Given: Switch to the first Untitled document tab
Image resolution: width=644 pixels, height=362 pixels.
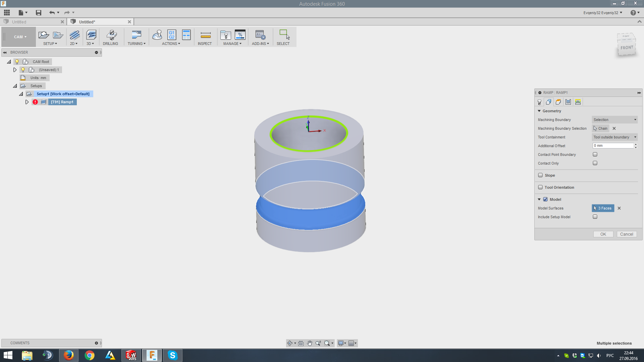Looking at the screenshot, I should pyautogui.click(x=34, y=22).
